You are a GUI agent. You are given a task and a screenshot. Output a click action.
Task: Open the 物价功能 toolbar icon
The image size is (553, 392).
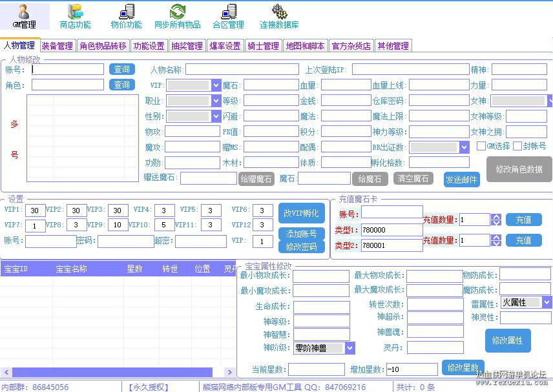126,16
